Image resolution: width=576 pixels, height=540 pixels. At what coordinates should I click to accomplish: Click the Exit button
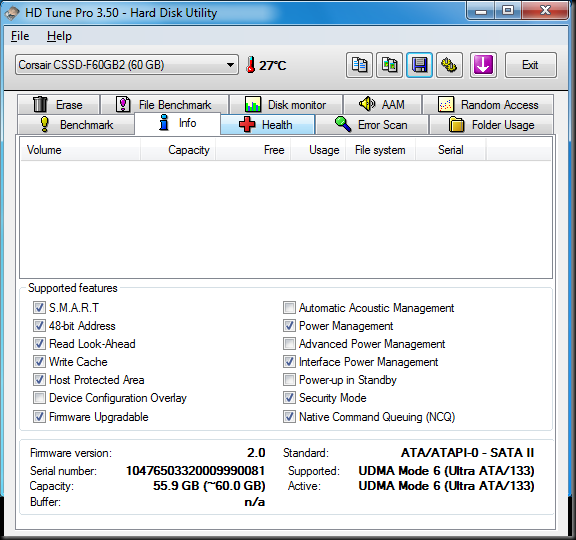(x=530, y=65)
